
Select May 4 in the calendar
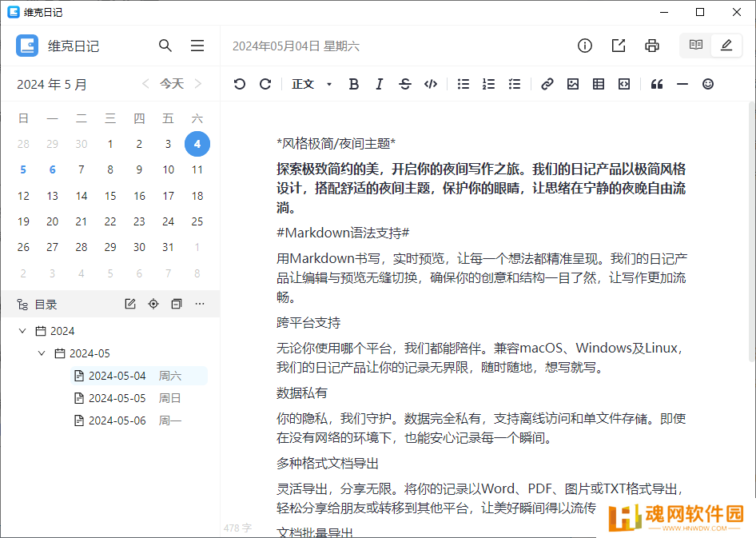pyautogui.click(x=197, y=144)
